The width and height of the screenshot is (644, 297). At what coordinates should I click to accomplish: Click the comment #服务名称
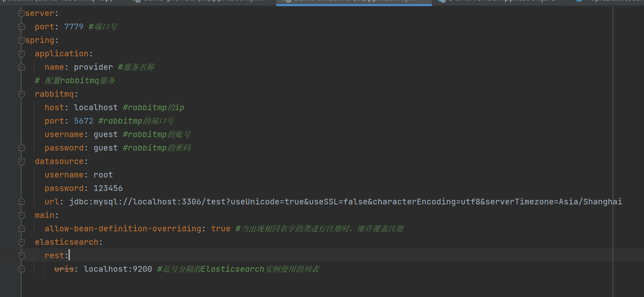136,67
